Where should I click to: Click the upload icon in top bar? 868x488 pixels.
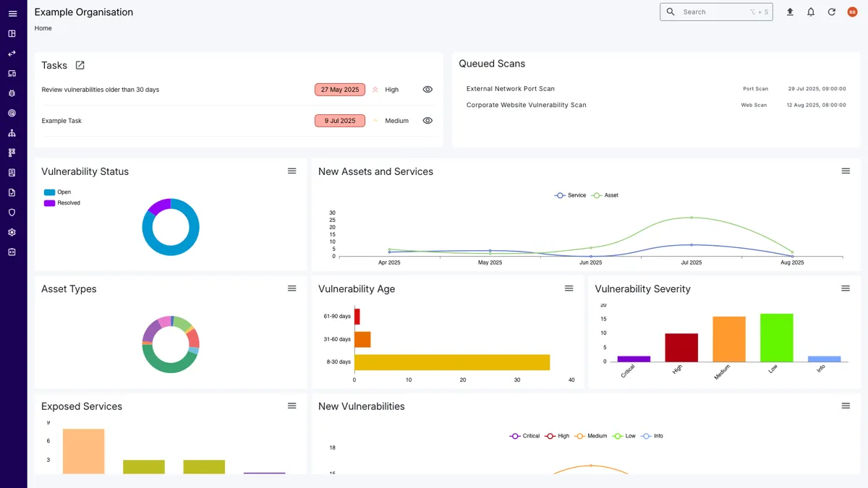(790, 12)
